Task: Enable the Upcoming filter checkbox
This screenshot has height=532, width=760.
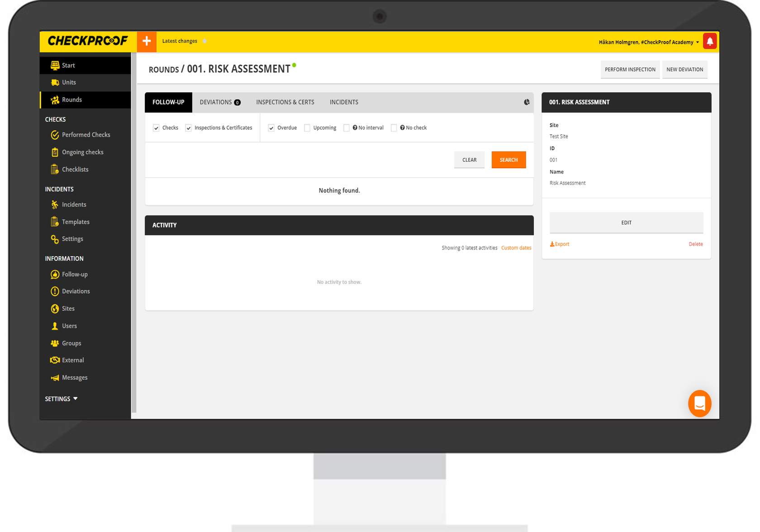Action: pos(307,128)
